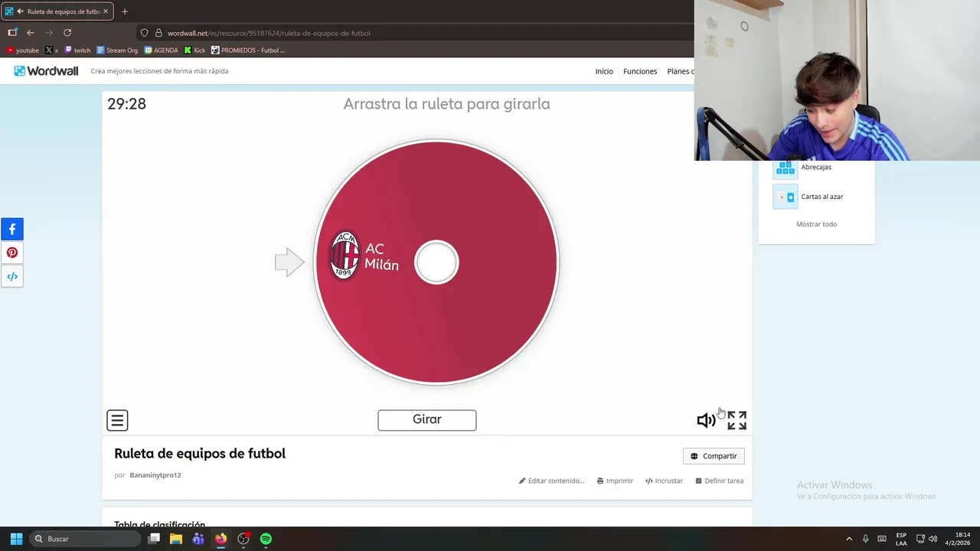This screenshot has width=980, height=551.
Task: Show hidden system tray icons chevron
Action: click(848, 539)
